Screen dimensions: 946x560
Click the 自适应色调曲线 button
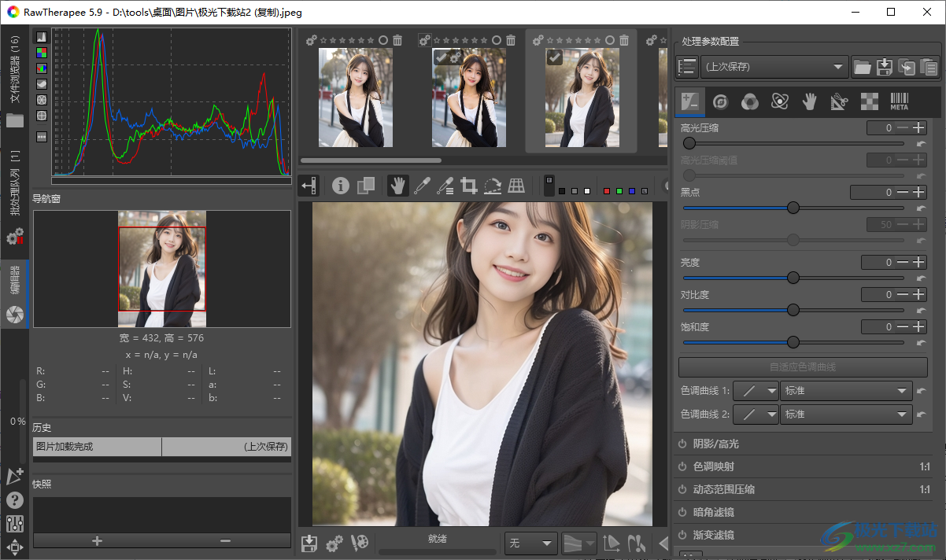point(803,367)
